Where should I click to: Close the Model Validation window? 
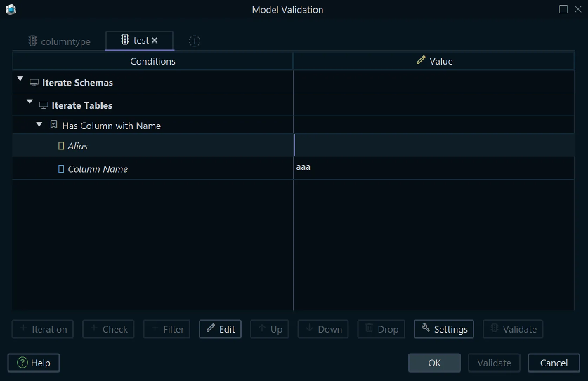578,9
